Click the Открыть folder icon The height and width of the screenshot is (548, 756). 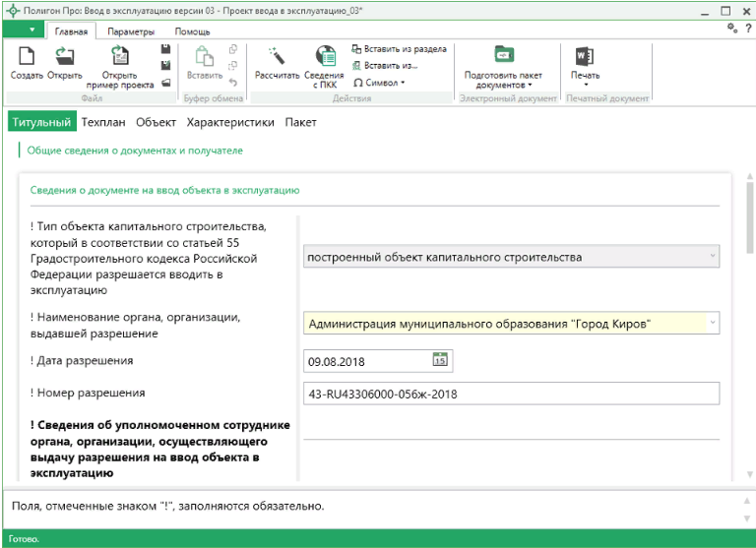tap(65, 59)
